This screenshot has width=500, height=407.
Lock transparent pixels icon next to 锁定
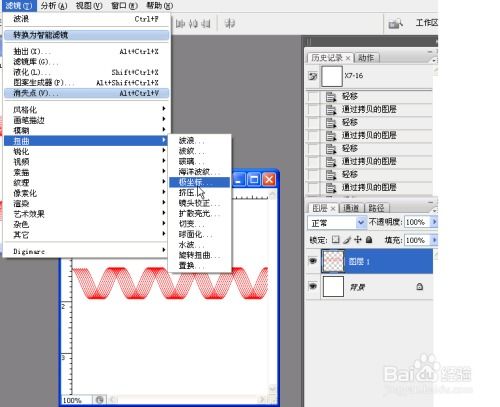tap(336, 240)
